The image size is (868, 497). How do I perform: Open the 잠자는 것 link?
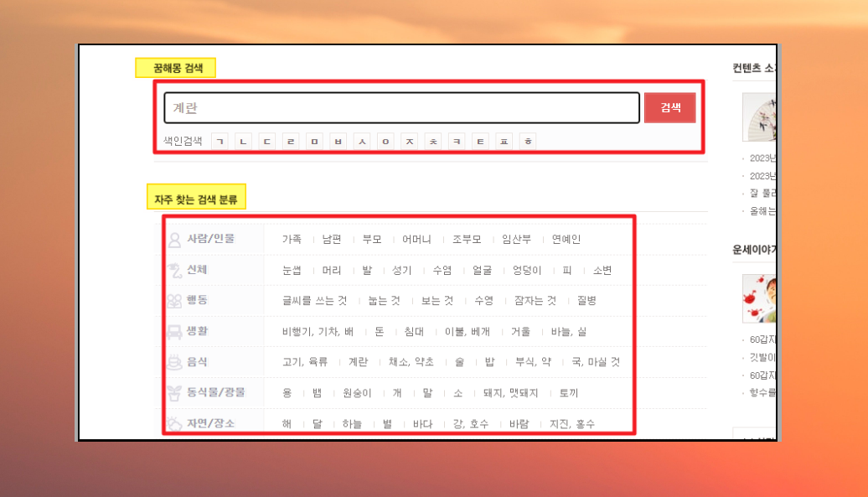pyautogui.click(x=535, y=301)
